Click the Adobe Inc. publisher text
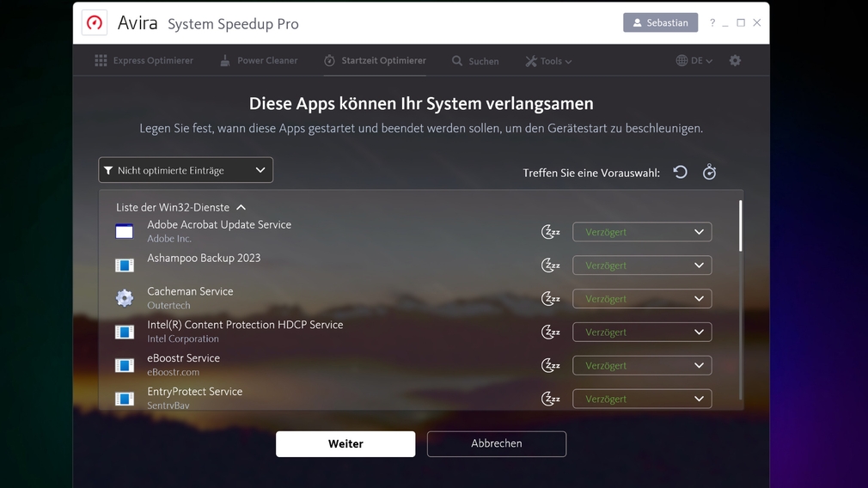868x488 pixels. tap(169, 239)
